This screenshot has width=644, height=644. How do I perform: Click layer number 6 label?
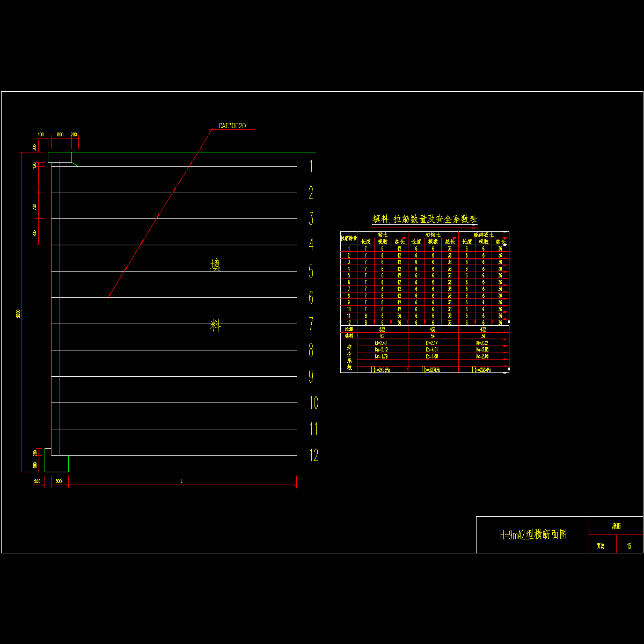311,297
